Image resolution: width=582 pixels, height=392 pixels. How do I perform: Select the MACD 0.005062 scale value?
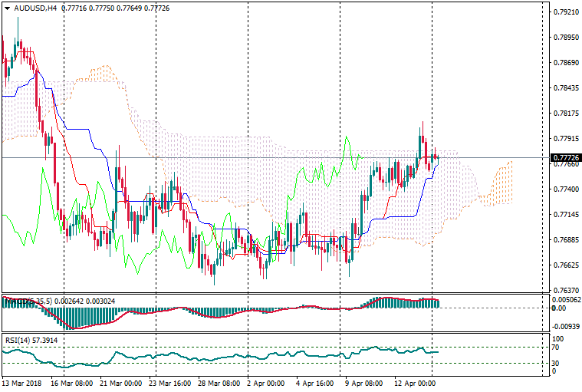(x=566, y=300)
